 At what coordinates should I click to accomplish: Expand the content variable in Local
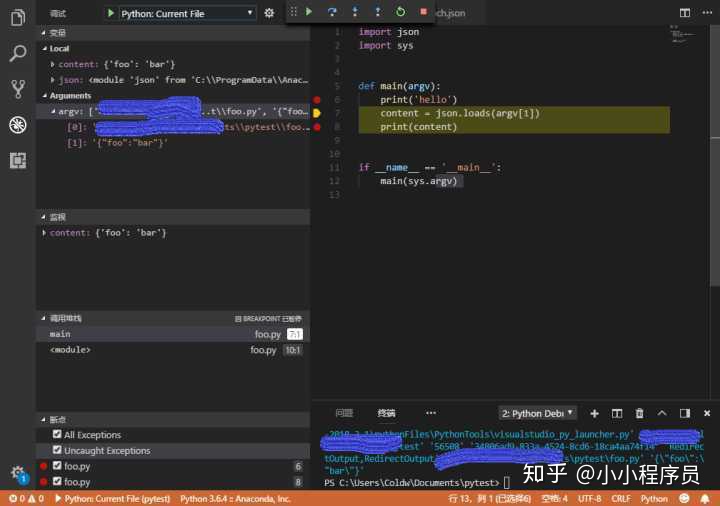(52, 64)
